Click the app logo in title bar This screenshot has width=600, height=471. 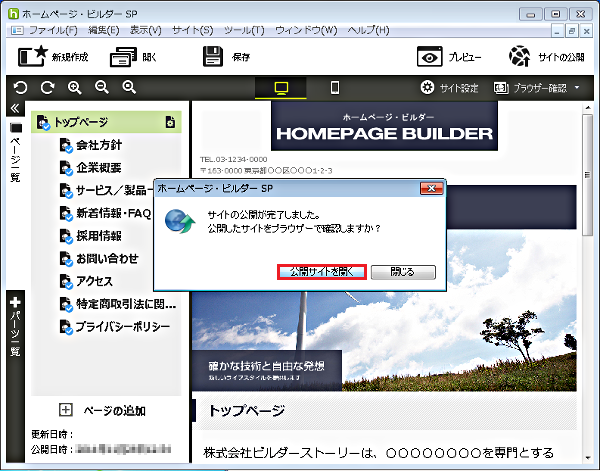(x=13, y=14)
